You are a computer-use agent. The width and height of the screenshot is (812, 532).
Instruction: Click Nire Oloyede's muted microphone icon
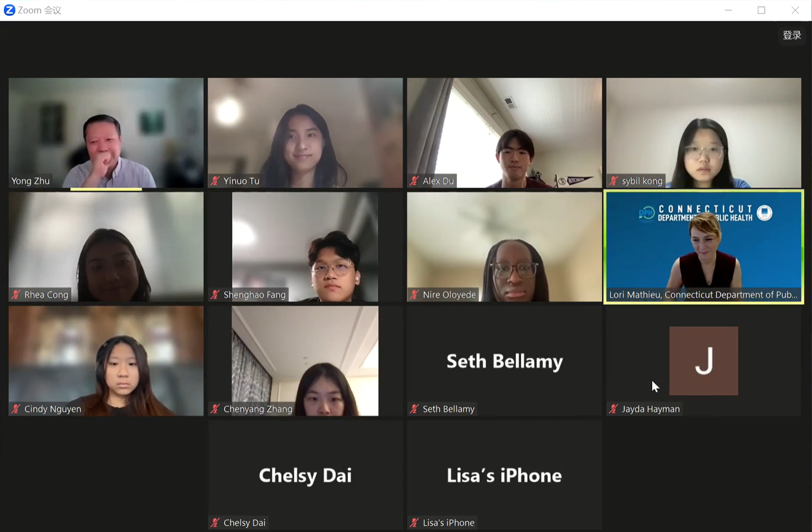(414, 294)
